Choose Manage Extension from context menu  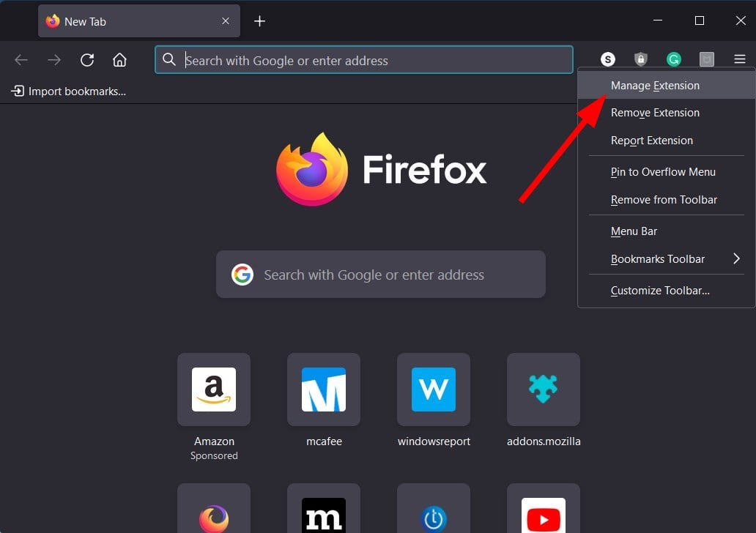click(667, 86)
